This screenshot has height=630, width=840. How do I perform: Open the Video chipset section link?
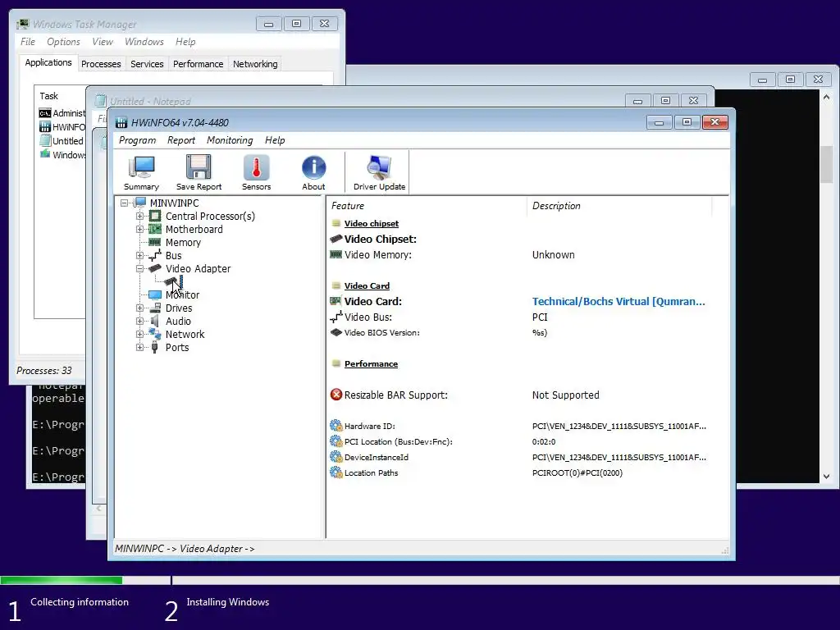[372, 223]
